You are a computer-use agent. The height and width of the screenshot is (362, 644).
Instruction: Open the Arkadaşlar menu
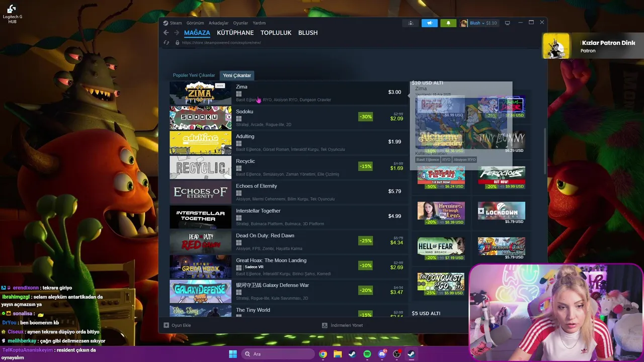pyautogui.click(x=218, y=23)
